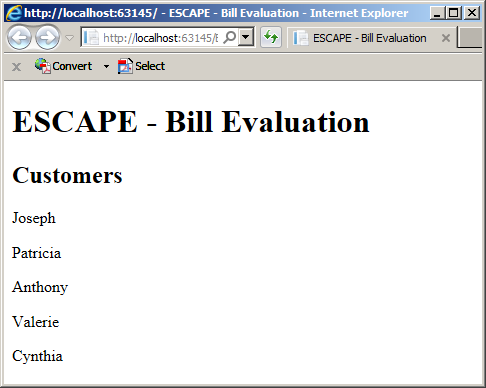Click the Customers heading

click(67, 175)
